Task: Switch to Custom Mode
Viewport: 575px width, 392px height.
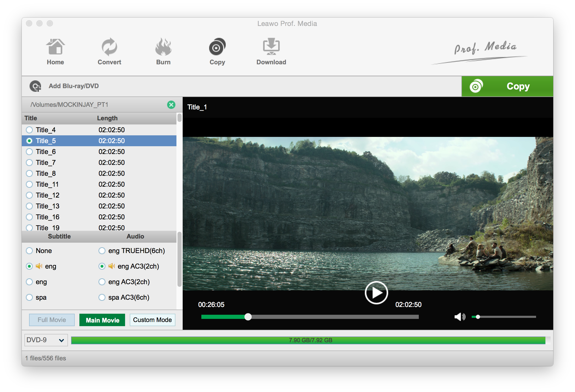Action: coord(152,320)
